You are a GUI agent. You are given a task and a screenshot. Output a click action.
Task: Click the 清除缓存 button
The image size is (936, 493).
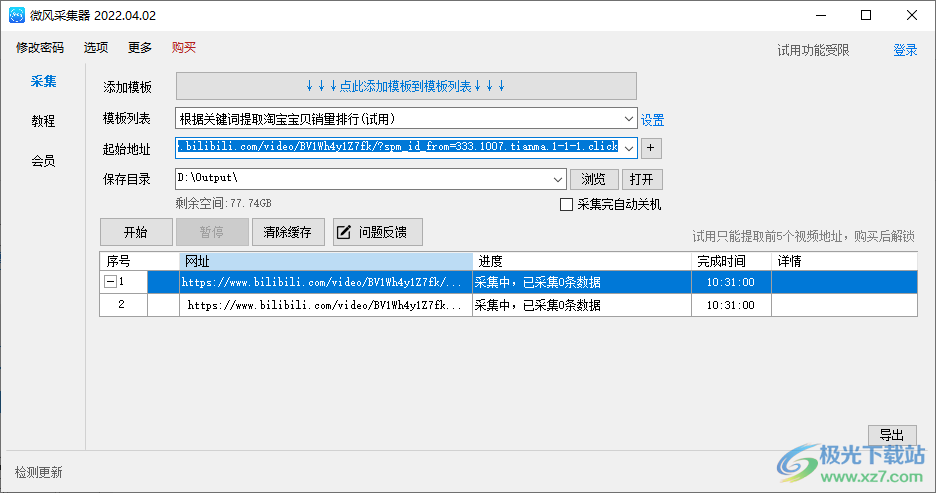click(x=288, y=232)
